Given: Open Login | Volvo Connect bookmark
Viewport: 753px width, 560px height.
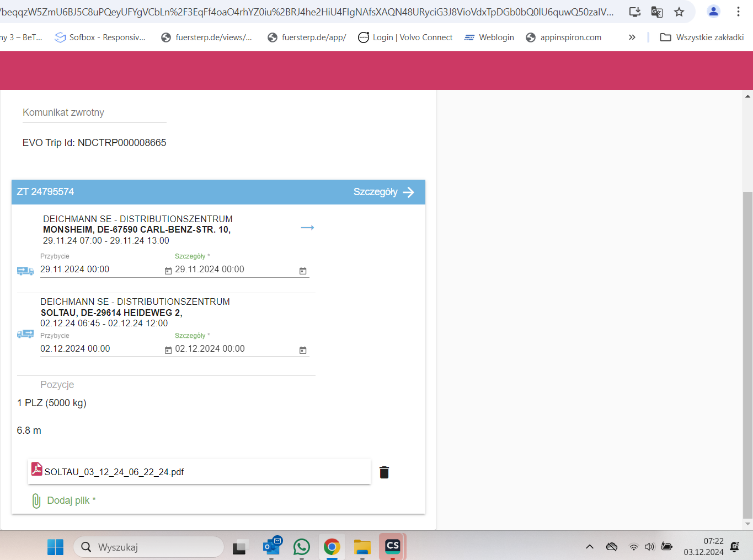Looking at the screenshot, I should click(x=405, y=37).
